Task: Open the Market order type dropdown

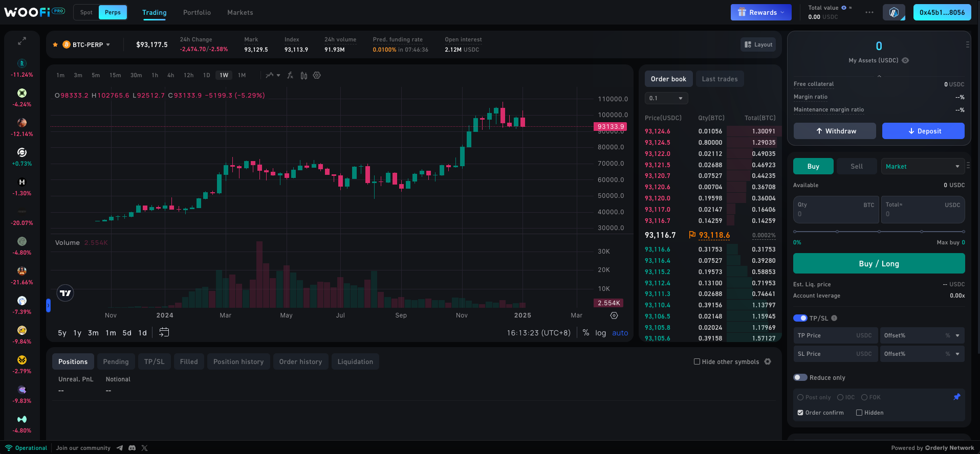Action: (x=922, y=166)
